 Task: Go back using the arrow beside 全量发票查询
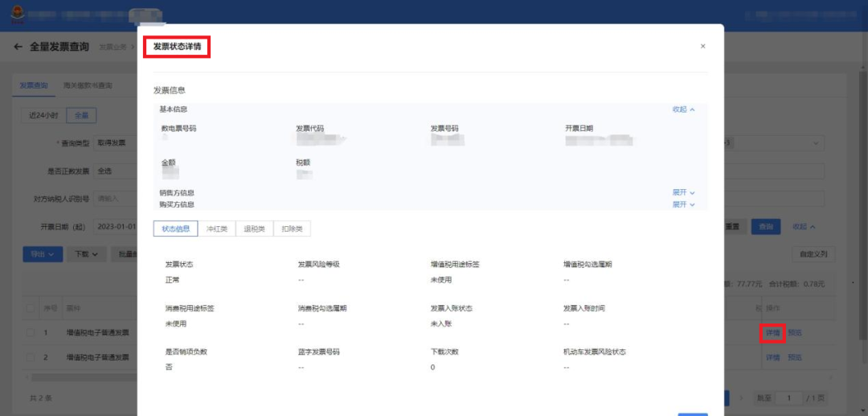(x=18, y=47)
